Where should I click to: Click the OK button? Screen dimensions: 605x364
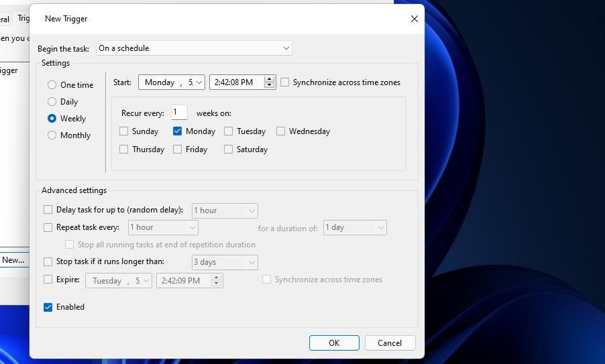coord(334,343)
